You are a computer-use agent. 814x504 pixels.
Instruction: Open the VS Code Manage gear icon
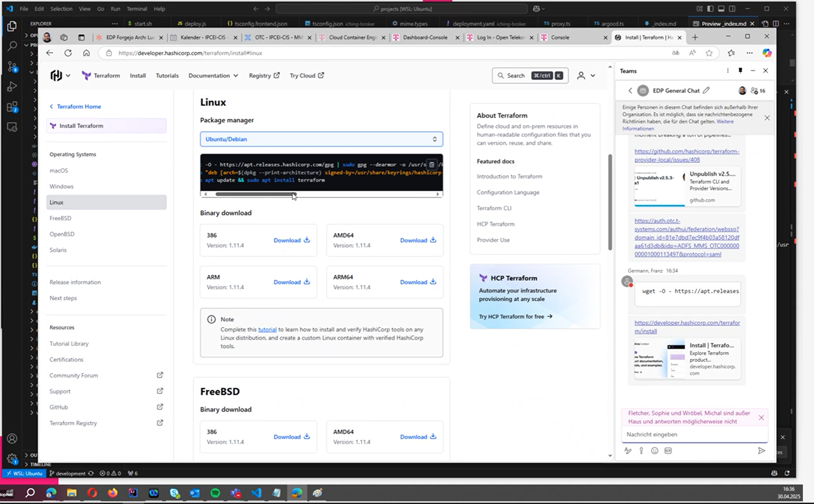point(12,458)
